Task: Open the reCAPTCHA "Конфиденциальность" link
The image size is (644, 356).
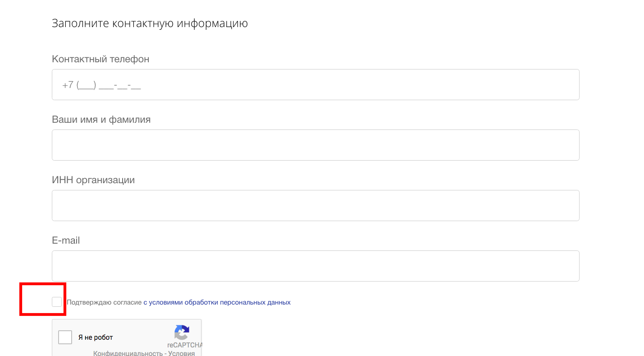Action: click(x=128, y=353)
